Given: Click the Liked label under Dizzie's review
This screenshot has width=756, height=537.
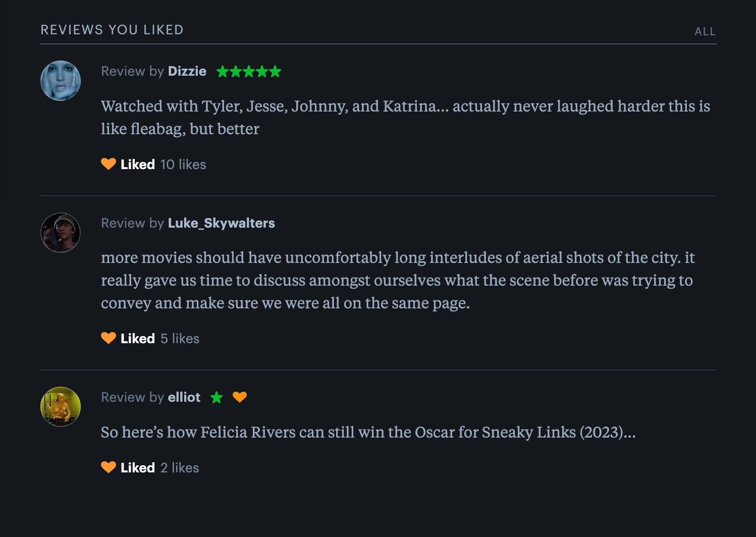Looking at the screenshot, I should click(x=138, y=165).
